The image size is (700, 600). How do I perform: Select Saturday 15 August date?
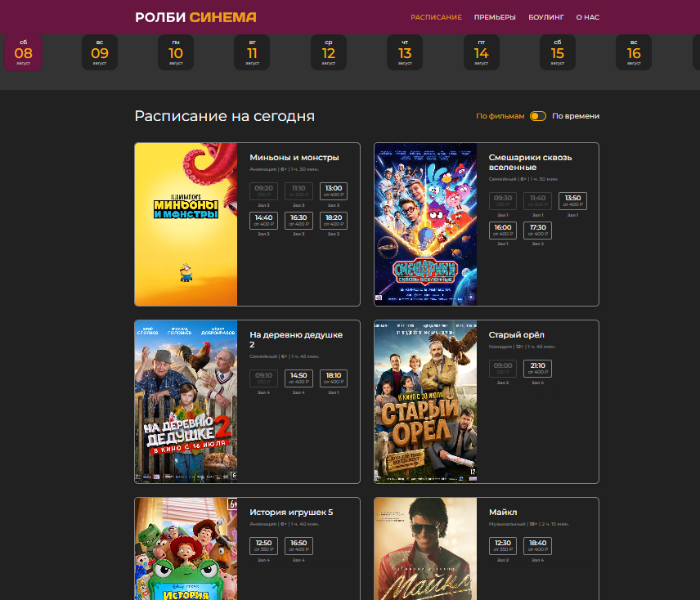click(558, 52)
